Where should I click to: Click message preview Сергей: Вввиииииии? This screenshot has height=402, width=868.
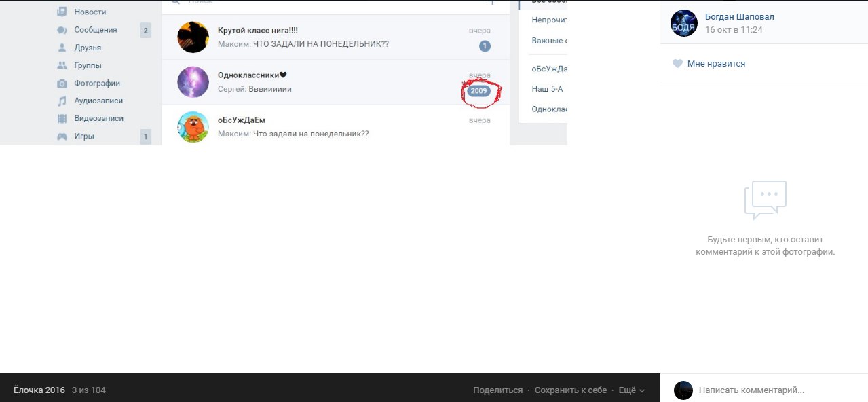coord(254,89)
